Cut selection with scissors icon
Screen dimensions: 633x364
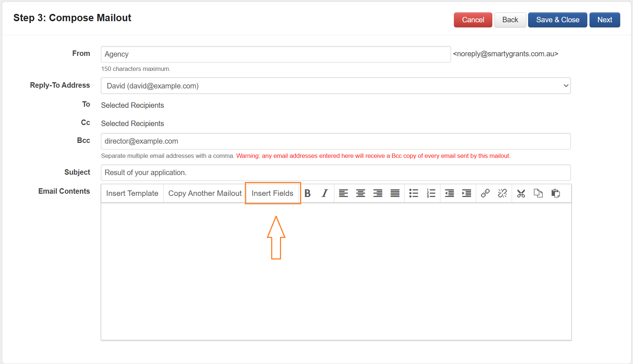[x=521, y=193]
